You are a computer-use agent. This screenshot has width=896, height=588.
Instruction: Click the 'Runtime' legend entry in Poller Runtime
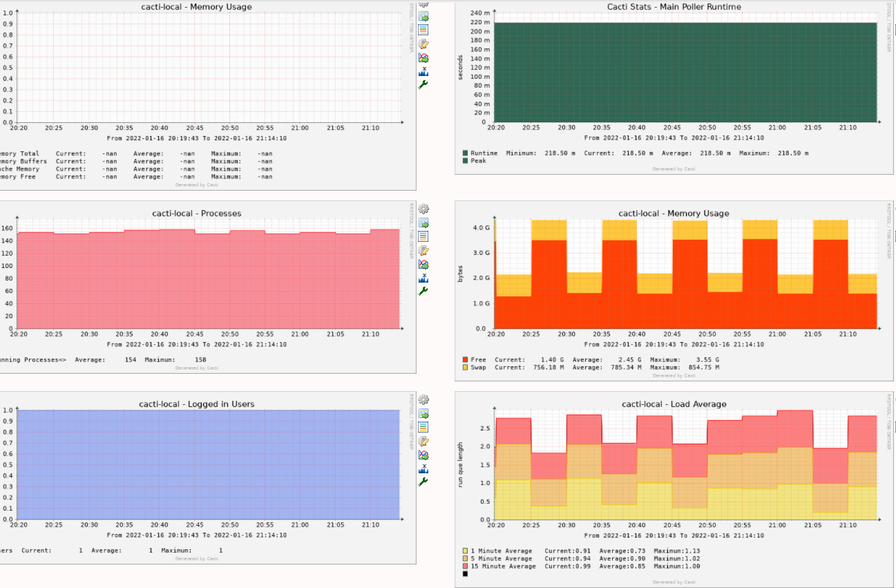(480, 153)
